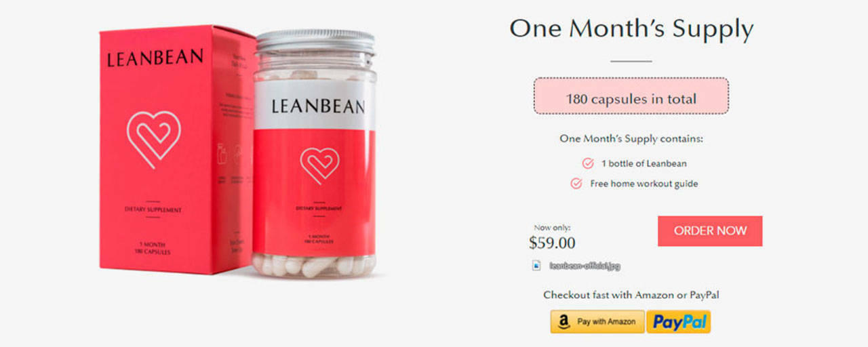The image size is (868, 347).
Task: Click LEANBEAN brand name on the bottle
Action: click(318, 106)
